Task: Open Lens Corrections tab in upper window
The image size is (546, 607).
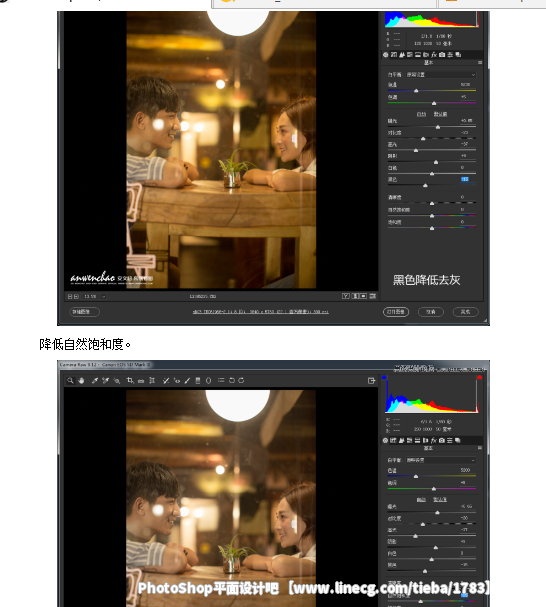Action: coord(426,55)
